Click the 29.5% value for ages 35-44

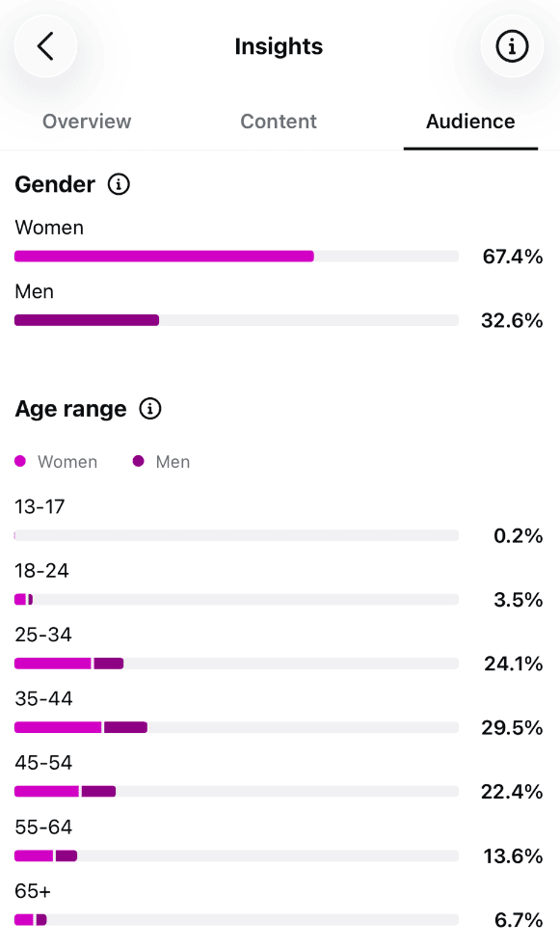point(512,727)
